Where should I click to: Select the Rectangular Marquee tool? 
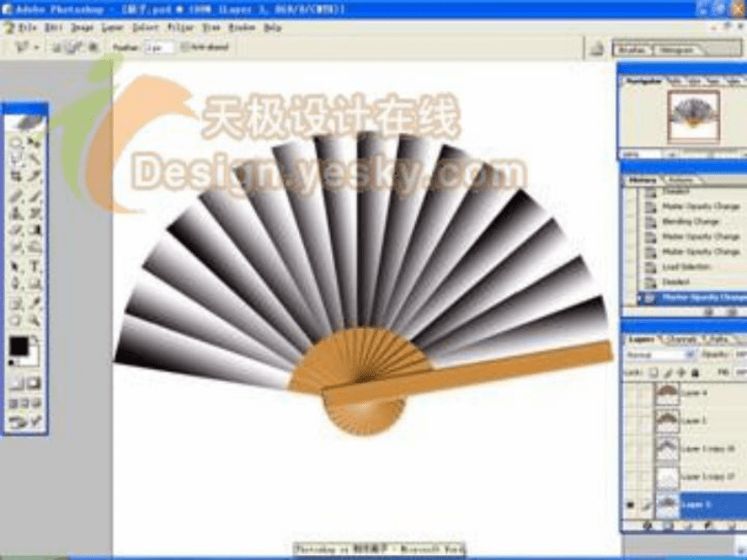pyautogui.click(x=17, y=142)
